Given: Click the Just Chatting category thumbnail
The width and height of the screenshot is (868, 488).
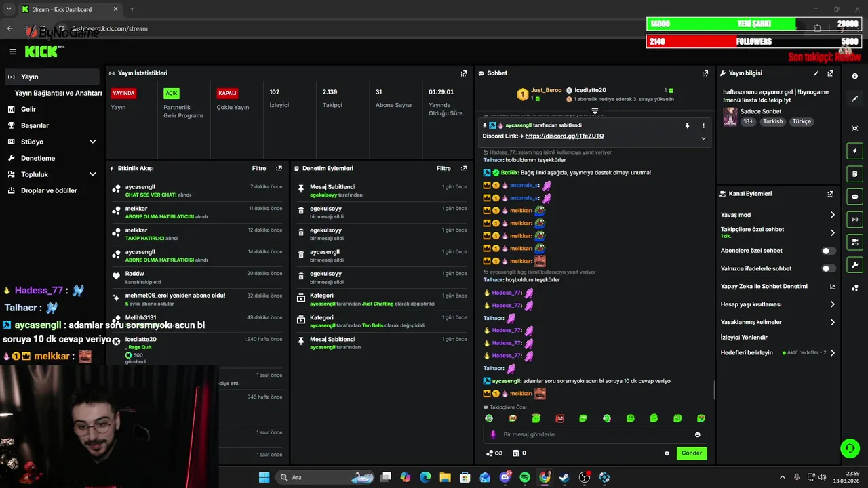Looking at the screenshot, I should [x=730, y=117].
